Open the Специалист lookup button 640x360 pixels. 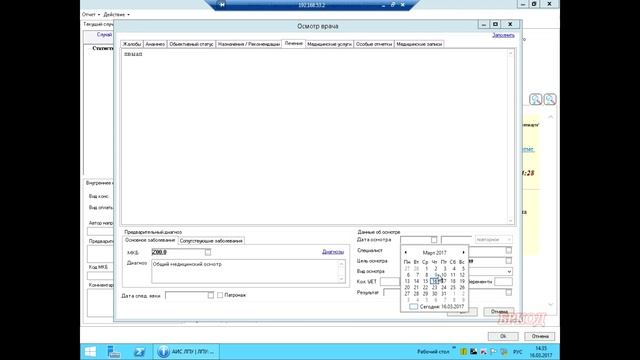coord(509,250)
